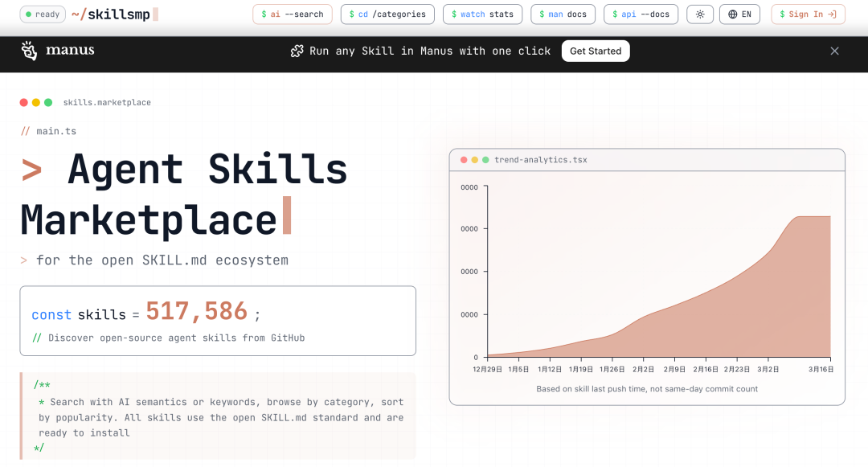Click the 'Run any Skill in Manus' banner text
The image size is (868, 467).
[x=430, y=51]
